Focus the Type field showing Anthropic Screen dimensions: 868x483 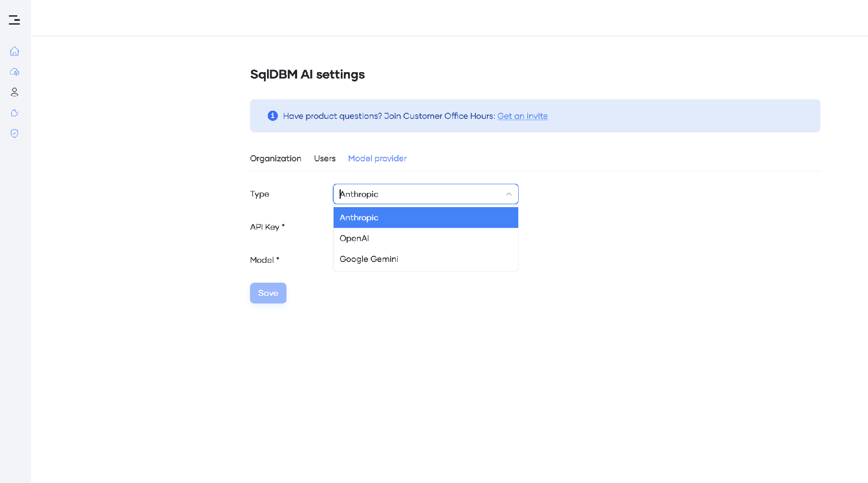click(426, 194)
